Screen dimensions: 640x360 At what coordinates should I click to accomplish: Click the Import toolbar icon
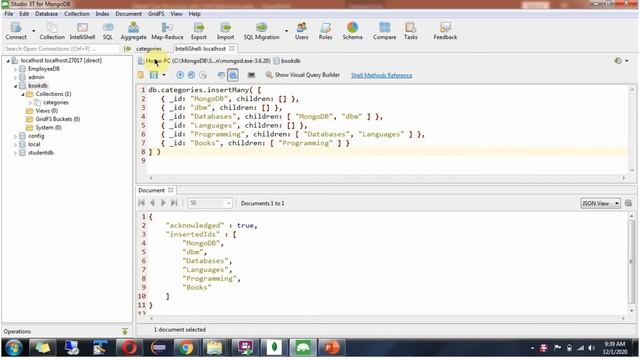[x=225, y=31]
